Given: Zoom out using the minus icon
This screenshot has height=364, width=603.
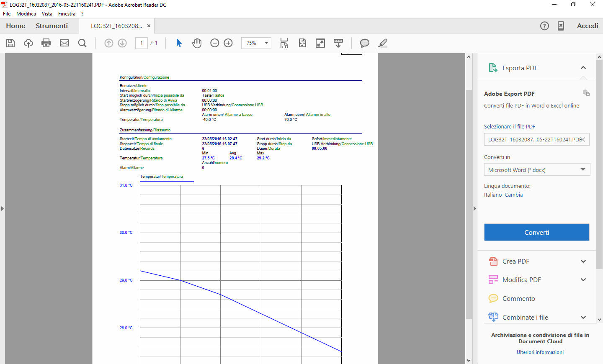Looking at the screenshot, I should (214, 43).
